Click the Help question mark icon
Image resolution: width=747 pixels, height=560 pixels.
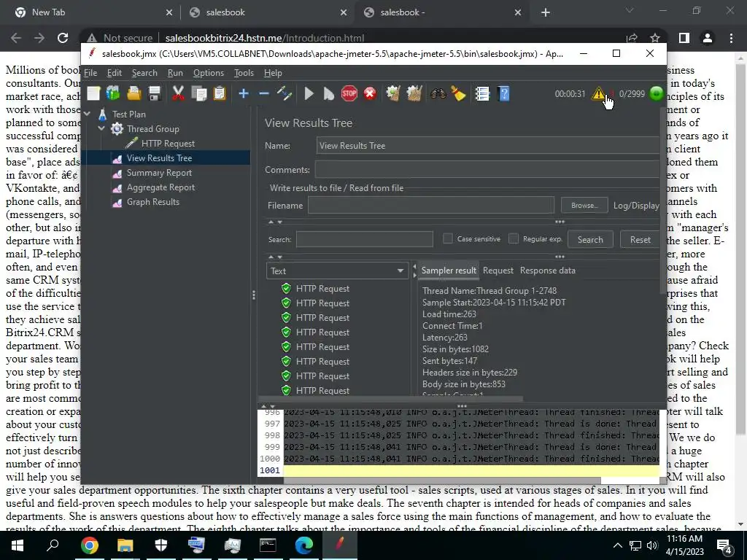pyautogui.click(x=503, y=93)
